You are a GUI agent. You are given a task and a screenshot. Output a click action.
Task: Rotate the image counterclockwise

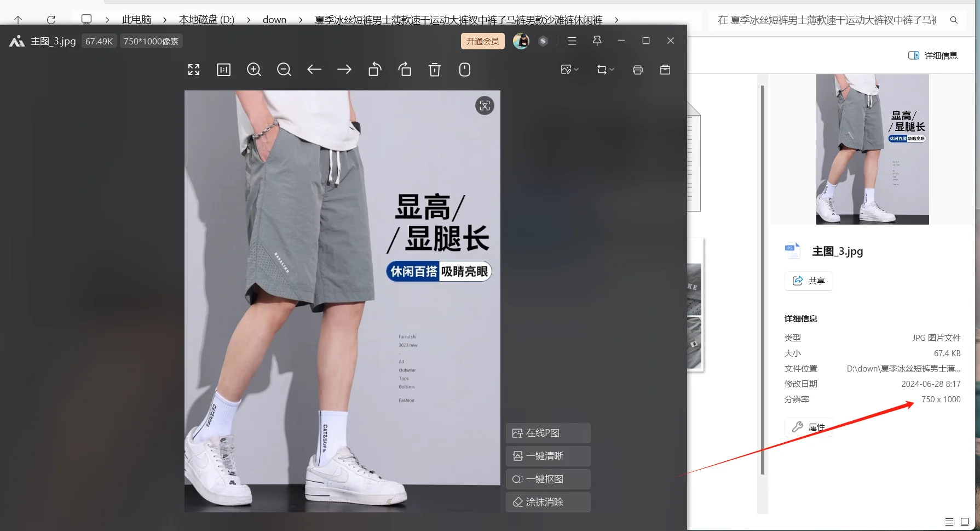tap(374, 70)
